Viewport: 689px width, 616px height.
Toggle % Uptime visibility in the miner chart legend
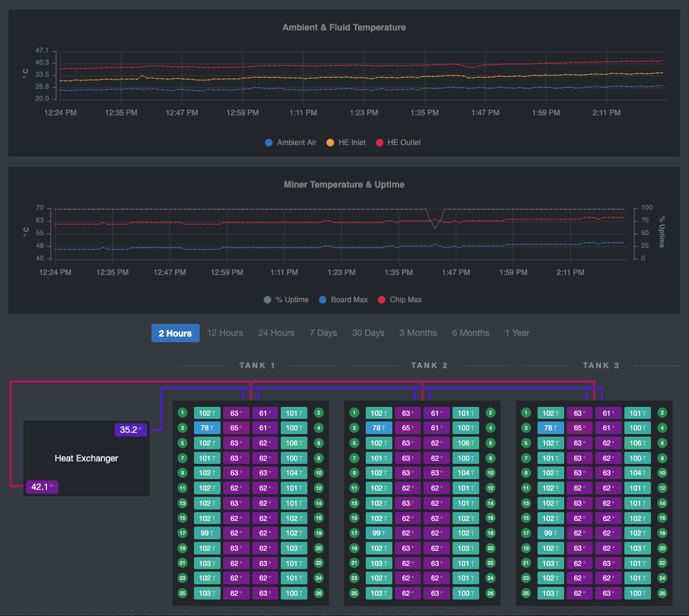[285, 300]
